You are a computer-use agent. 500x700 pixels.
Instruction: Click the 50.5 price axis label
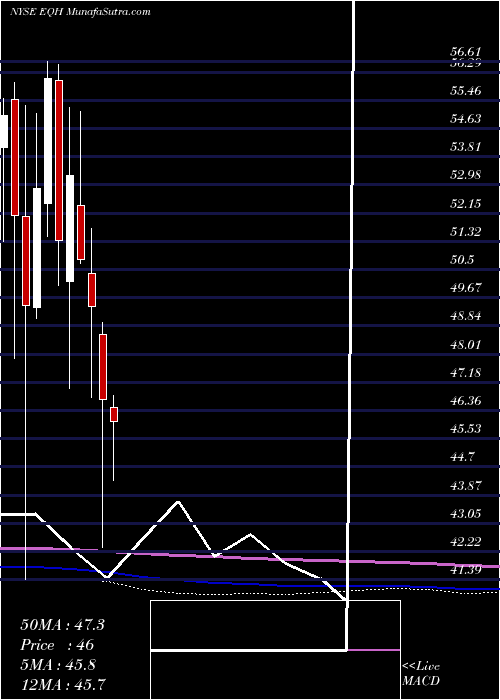462,259
